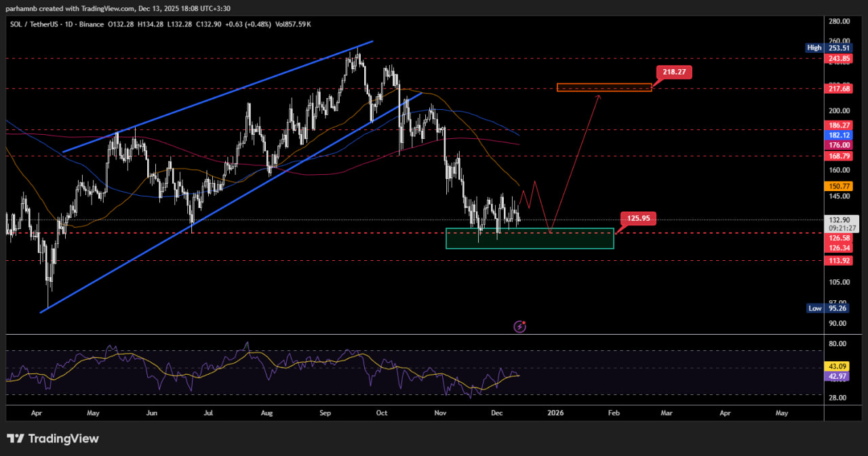Screen dimensions: 868x456
Task: Click the orange 150.77 moving average label
Action: pyautogui.click(x=837, y=186)
